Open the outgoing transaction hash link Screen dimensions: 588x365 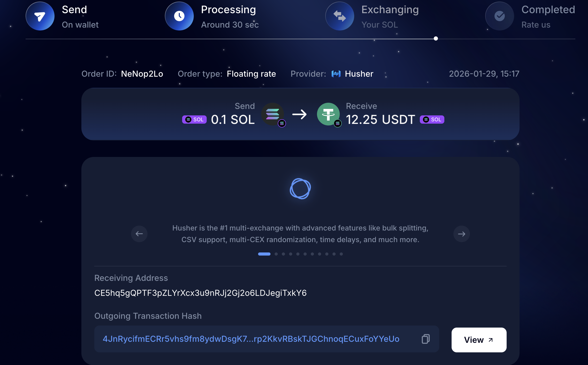tap(251, 339)
